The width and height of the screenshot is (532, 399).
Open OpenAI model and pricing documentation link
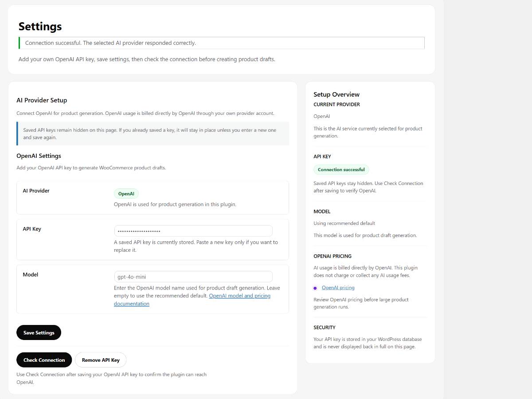click(192, 300)
